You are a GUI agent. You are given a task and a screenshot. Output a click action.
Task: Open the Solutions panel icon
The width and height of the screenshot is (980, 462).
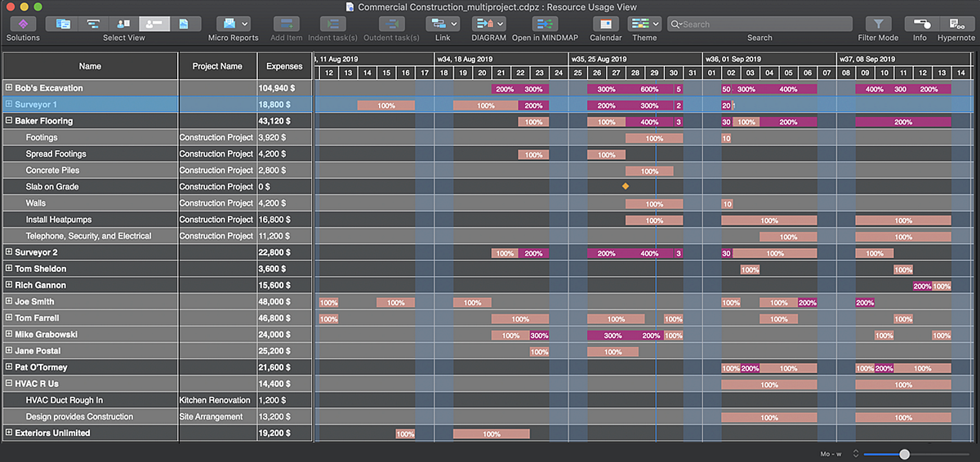[x=23, y=24]
